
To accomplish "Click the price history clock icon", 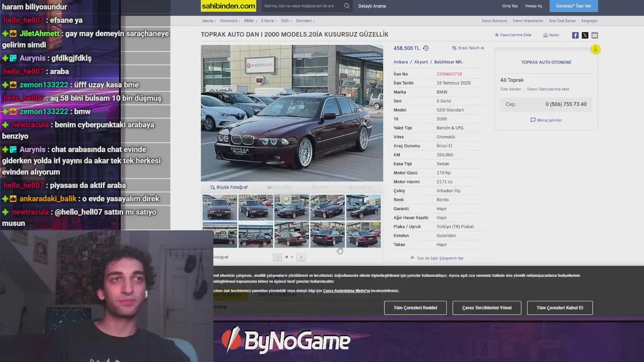I will 426,48.
